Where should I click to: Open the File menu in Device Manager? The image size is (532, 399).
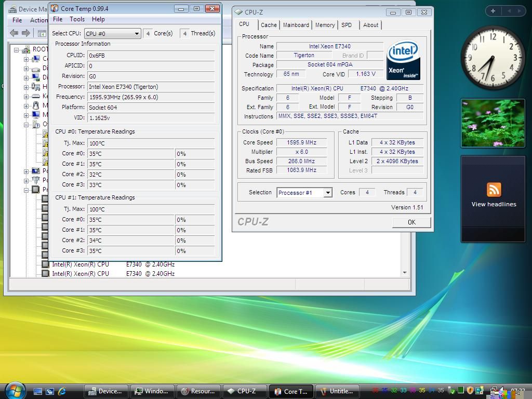click(17, 20)
